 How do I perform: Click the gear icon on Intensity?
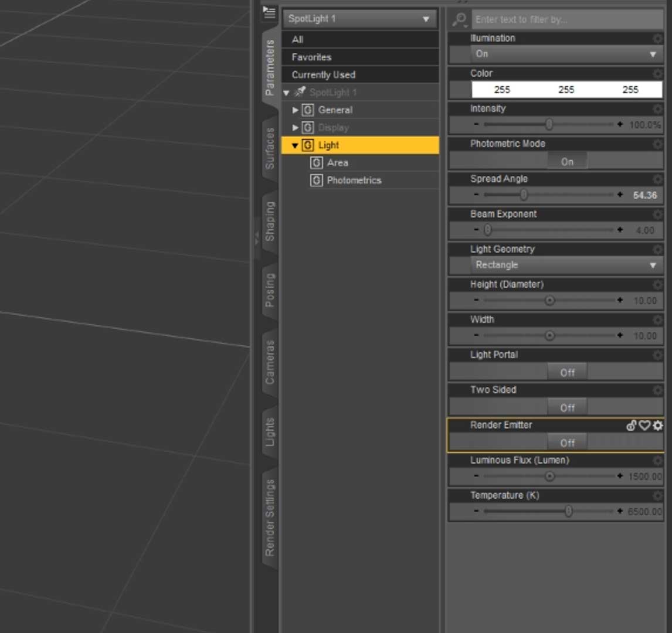[x=657, y=109]
